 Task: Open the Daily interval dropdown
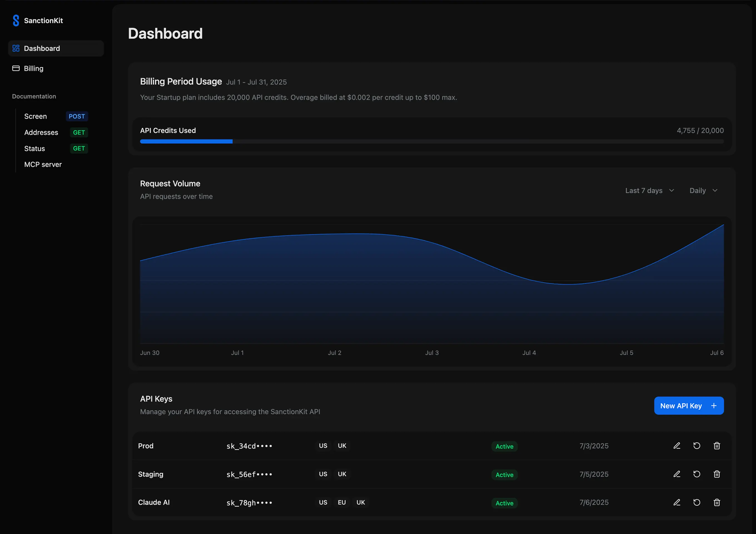click(x=704, y=191)
